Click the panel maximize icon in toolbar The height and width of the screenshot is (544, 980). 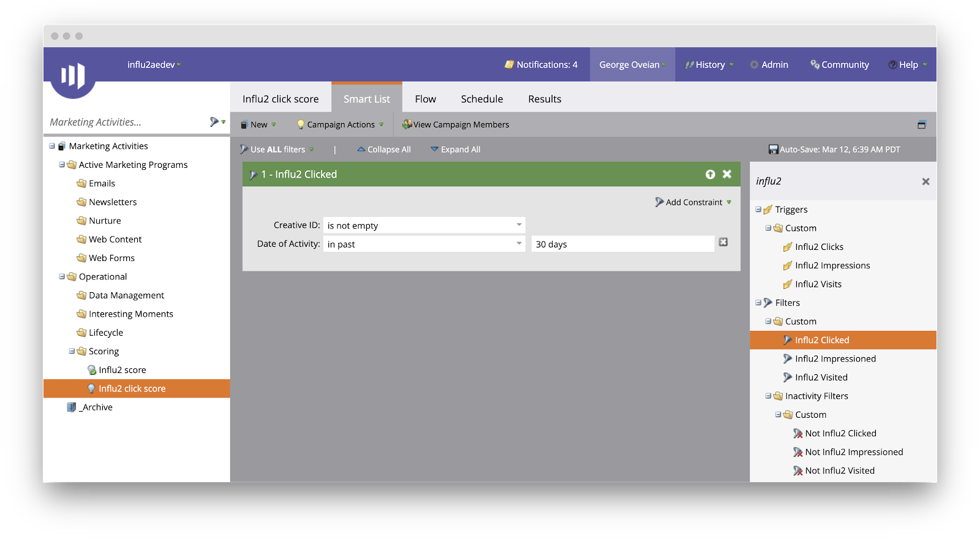point(921,125)
